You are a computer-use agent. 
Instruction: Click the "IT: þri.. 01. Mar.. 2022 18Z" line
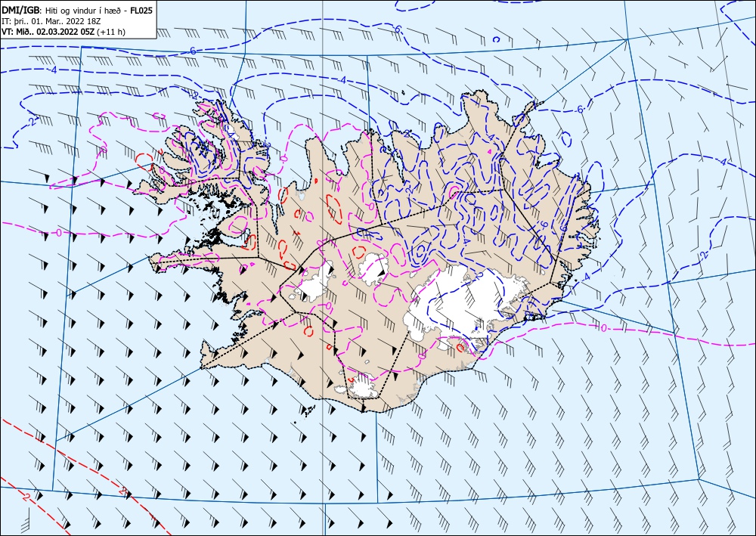point(51,20)
